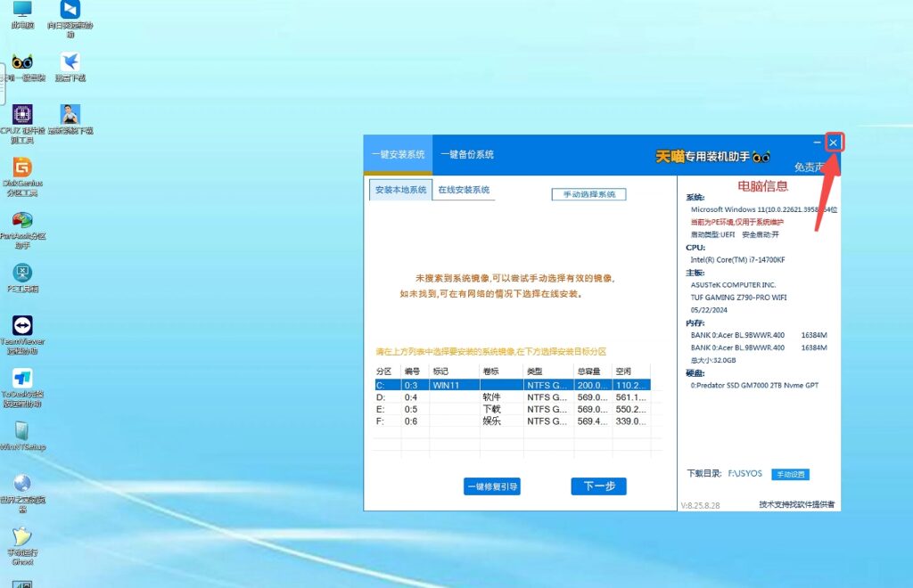Select the 在线安装系统 tab

point(463,191)
